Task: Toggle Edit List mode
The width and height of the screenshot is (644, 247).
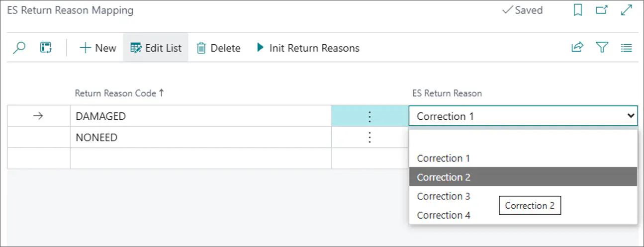Action: click(x=156, y=48)
